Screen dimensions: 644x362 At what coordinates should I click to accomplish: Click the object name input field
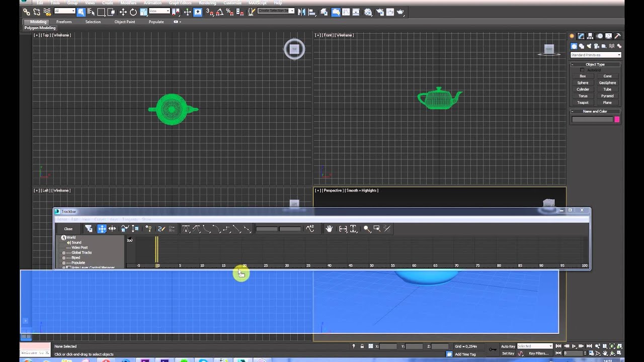(592, 119)
